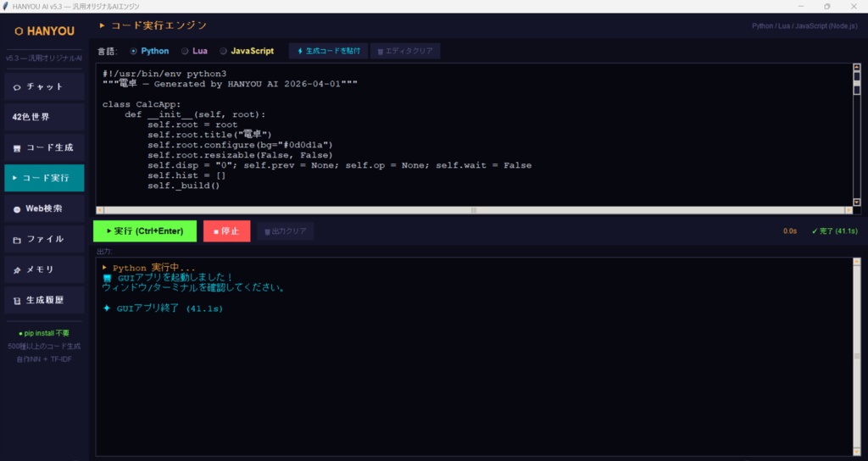Click the editor scroll-up arrow
The image size is (868, 461).
pos(857,67)
